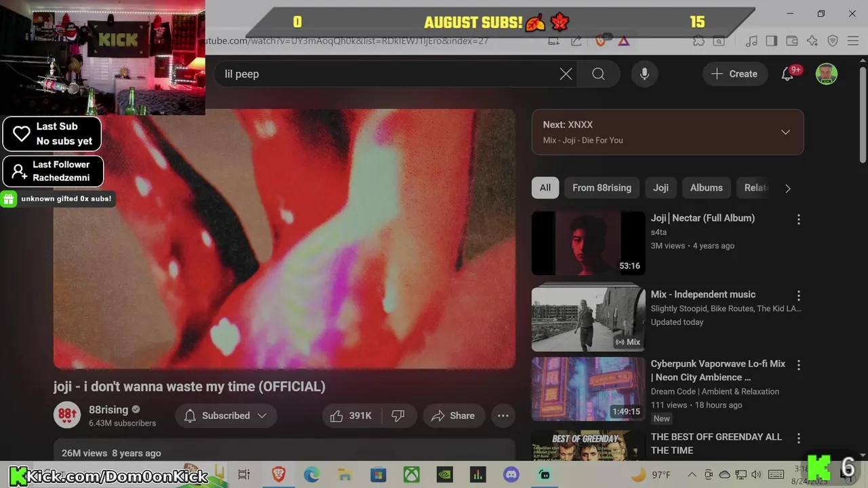Open Microsoft Edge from the taskbar
The image size is (868, 488).
311,474
